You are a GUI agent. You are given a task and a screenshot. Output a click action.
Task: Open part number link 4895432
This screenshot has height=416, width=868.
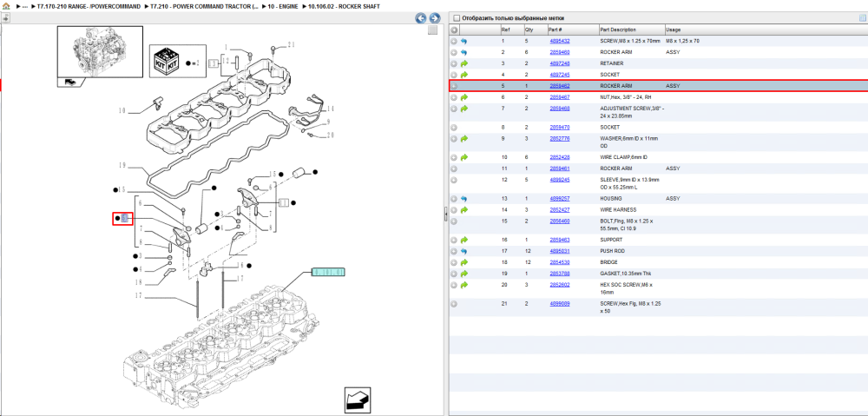click(560, 41)
